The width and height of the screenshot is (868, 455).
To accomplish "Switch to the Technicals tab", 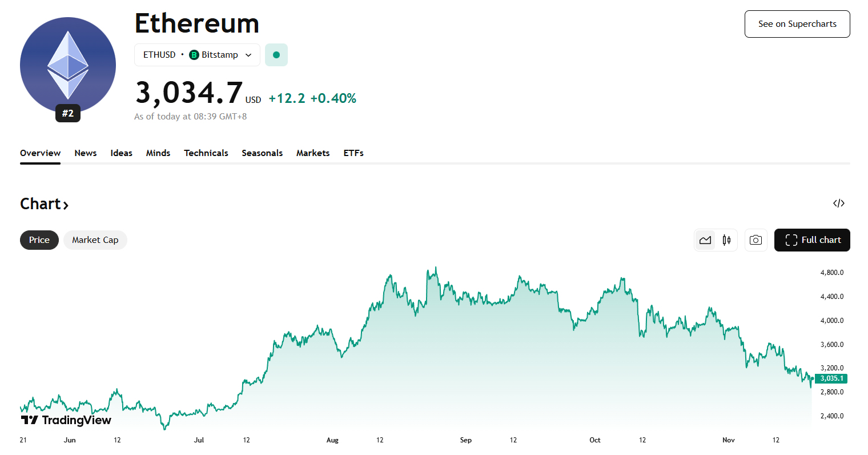I will click(x=206, y=153).
